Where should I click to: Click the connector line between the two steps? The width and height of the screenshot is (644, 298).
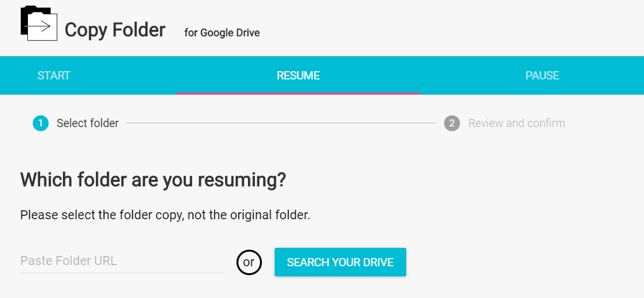tap(280, 123)
